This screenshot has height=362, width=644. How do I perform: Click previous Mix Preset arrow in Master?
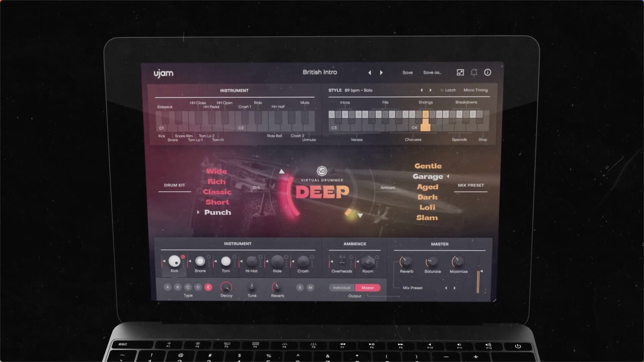point(446,288)
